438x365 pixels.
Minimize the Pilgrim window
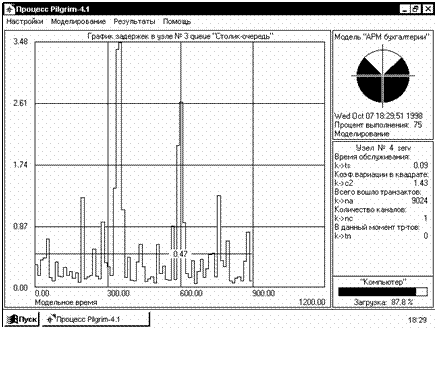405,9
